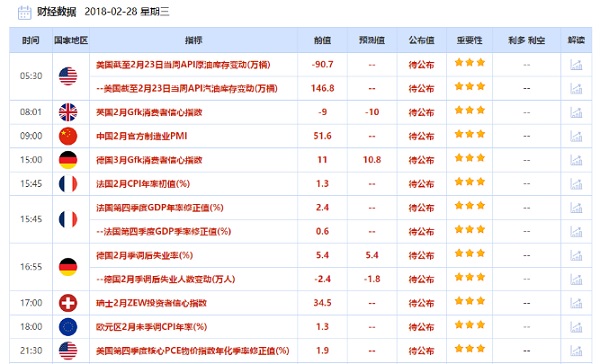The width and height of the screenshot is (600, 364).
Task: Open the 法国2月CPI年率初值(%) link
Action: (x=143, y=184)
